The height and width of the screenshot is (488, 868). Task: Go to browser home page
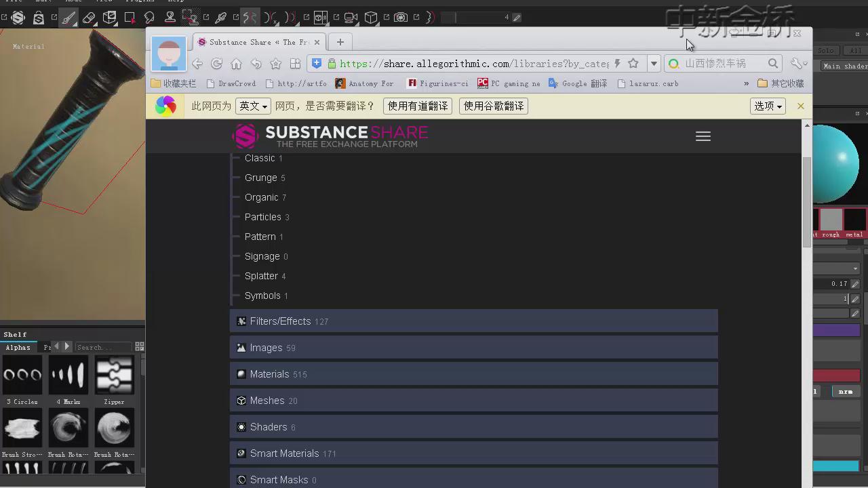click(236, 64)
